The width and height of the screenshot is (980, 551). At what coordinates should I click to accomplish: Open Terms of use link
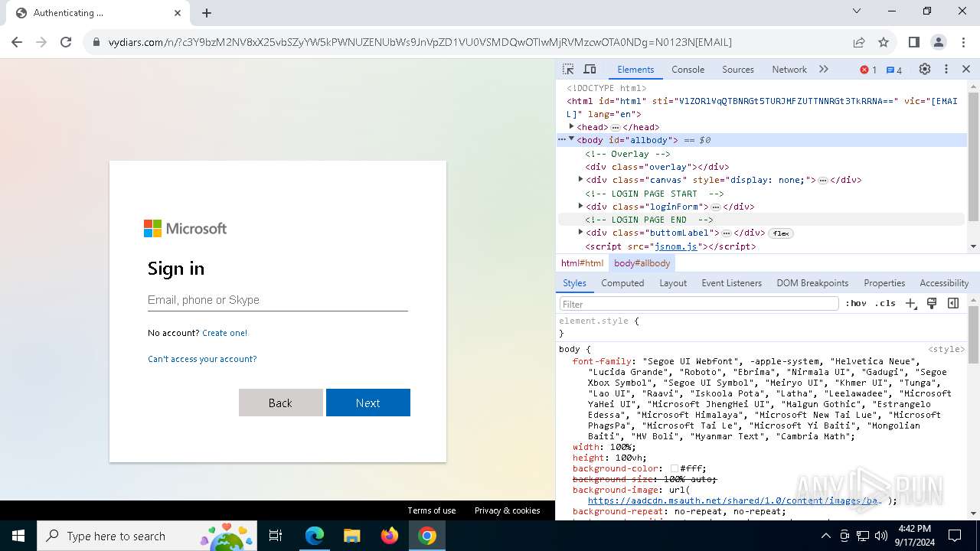[x=431, y=510]
